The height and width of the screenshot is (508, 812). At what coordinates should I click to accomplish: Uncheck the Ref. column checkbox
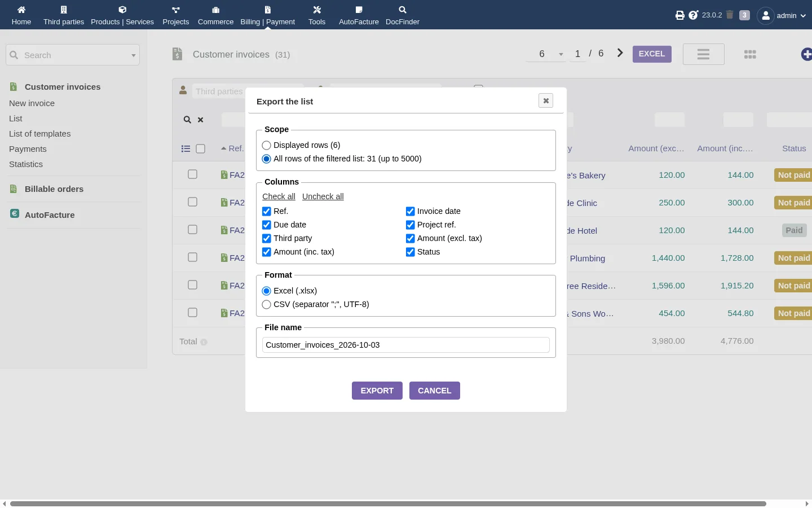(x=267, y=211)
